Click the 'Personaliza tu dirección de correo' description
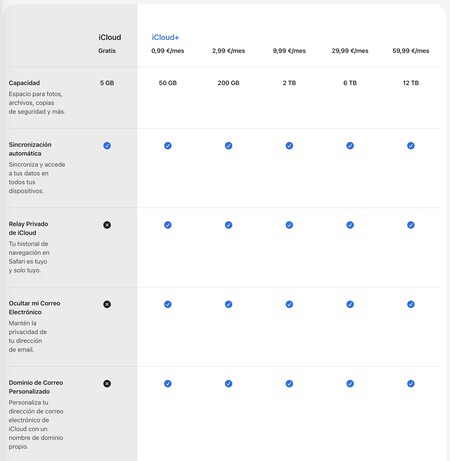The height and width of the screenshot is (461, 450). pos(36,424)
